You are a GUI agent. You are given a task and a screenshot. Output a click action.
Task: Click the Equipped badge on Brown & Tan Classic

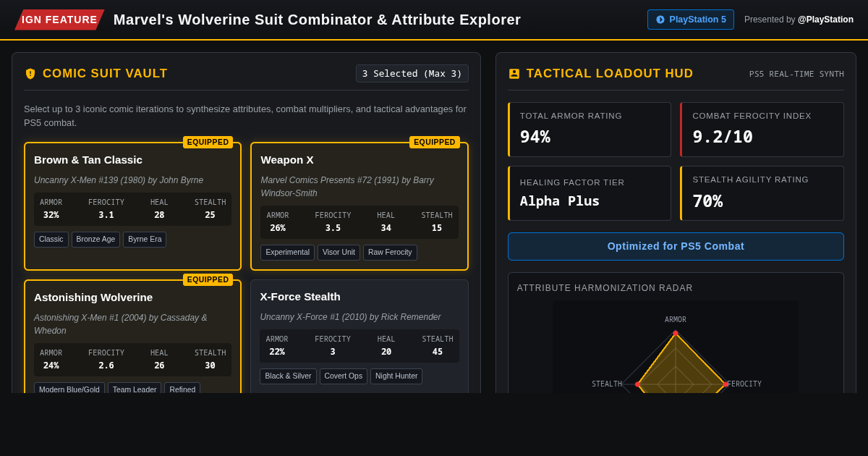coord(208,142)
